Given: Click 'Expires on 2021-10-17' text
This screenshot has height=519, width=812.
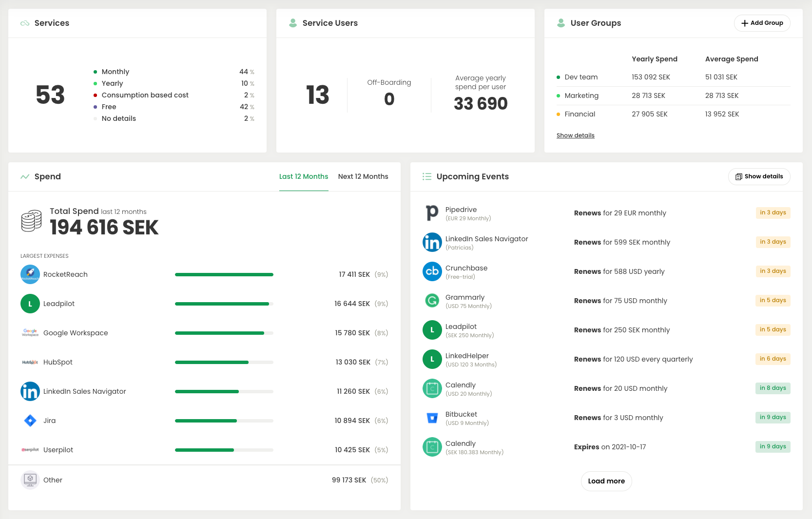Looking at the screenshot, I should click(x=610, y=447).
